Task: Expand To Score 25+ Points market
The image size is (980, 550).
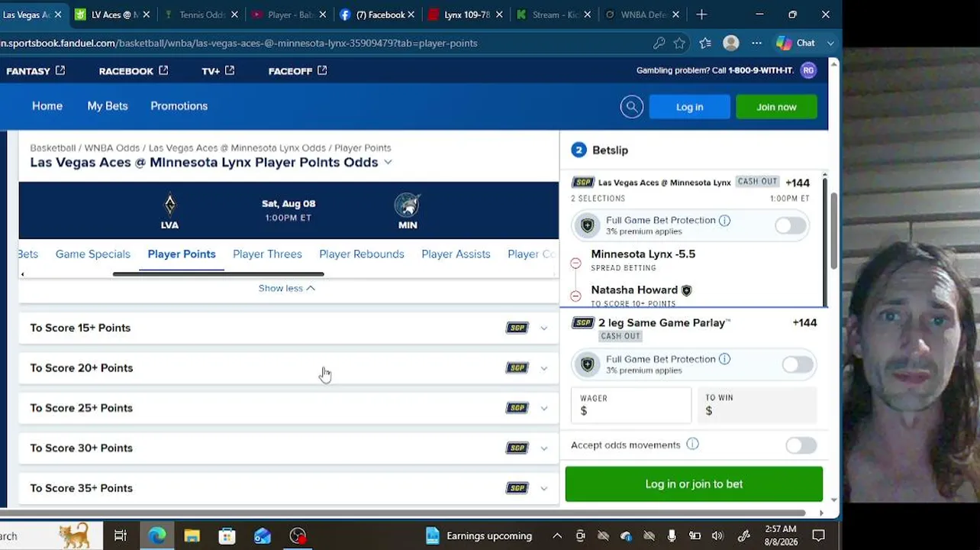Action: pos(544,409)
